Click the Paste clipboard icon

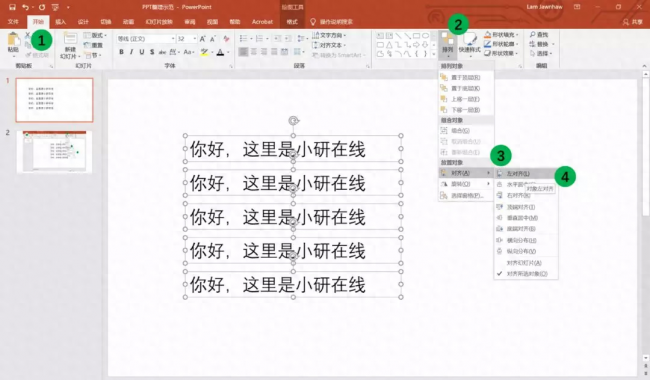[13, 40]
